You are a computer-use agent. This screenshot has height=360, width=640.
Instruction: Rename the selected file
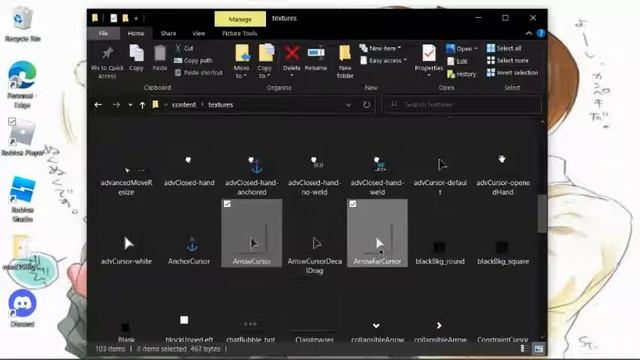(316, 53)
